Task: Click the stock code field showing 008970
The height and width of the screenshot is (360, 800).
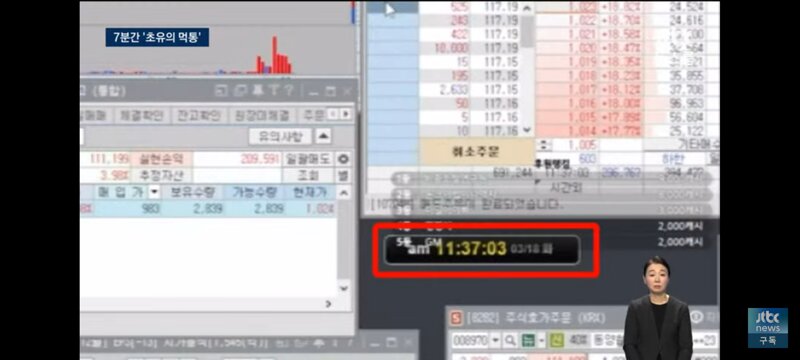Action: click(469, 340)
